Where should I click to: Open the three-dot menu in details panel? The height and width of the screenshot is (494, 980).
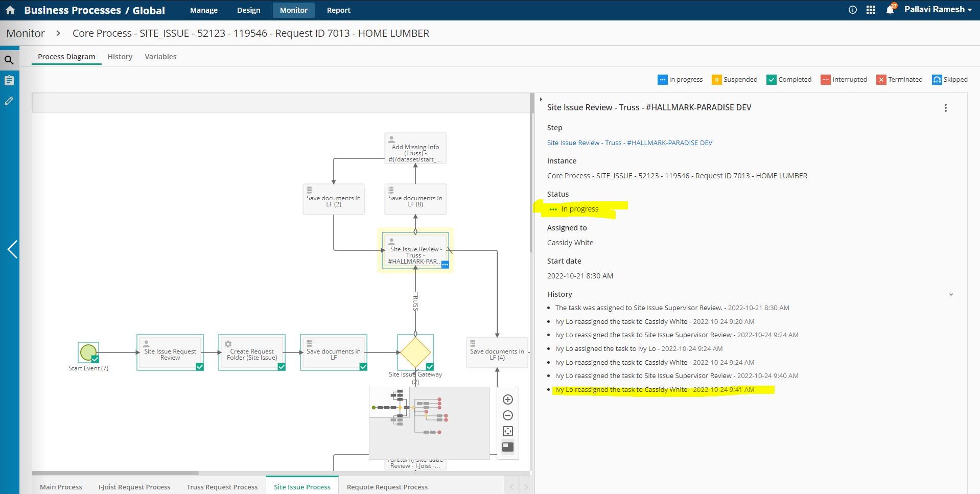[x=946, y=108]
